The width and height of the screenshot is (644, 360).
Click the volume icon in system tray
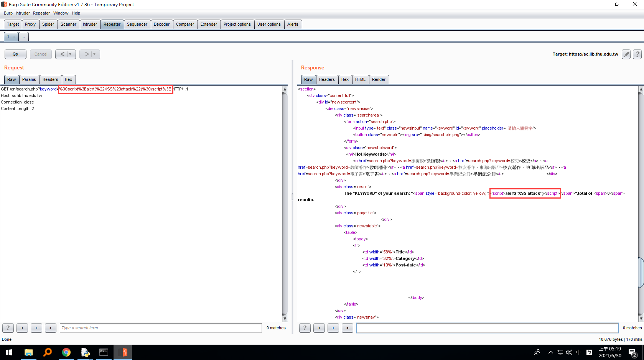[569, 352]
